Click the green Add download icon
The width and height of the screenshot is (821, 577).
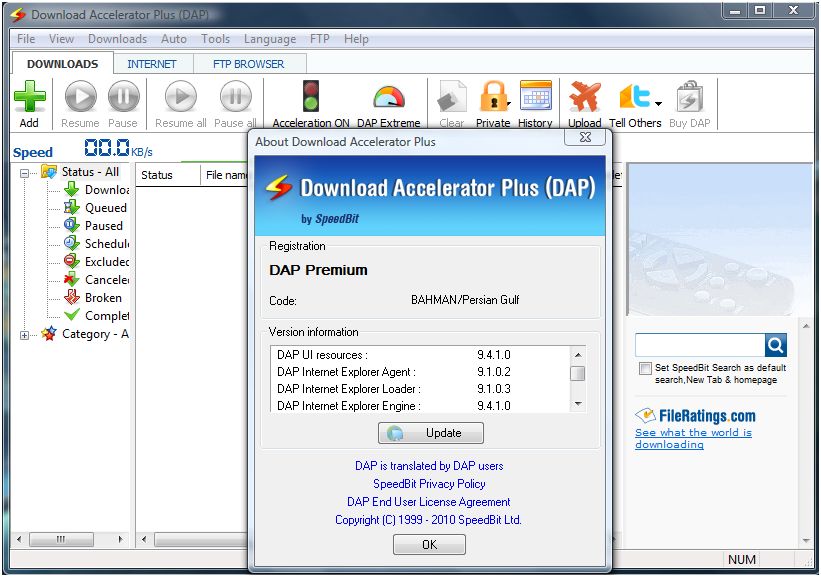(30, 96)
